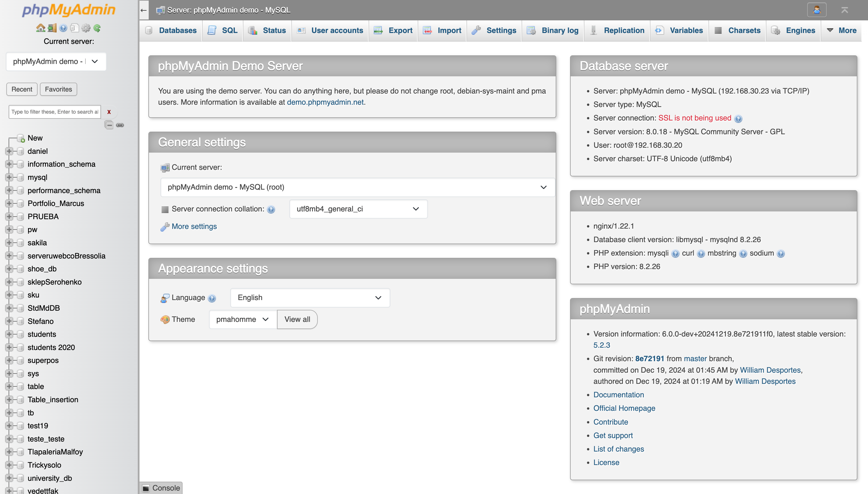This screenshot has width=868, height=494.
Task: Open navigation panel settings gear icon
Action: (x=86, y=28)
